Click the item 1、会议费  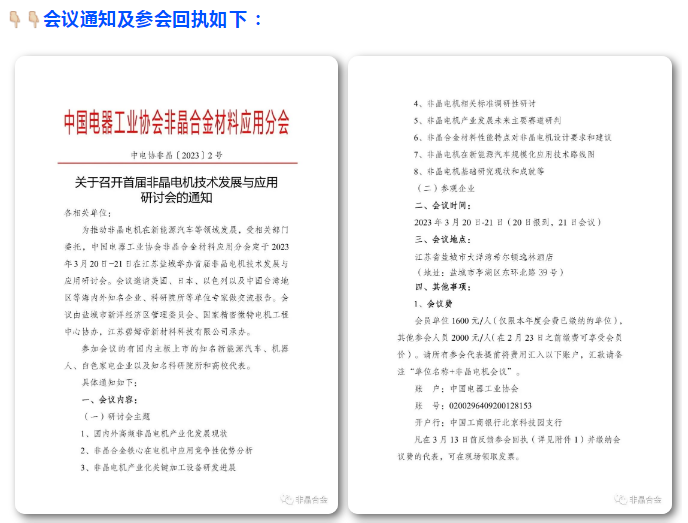pos(433,304)
